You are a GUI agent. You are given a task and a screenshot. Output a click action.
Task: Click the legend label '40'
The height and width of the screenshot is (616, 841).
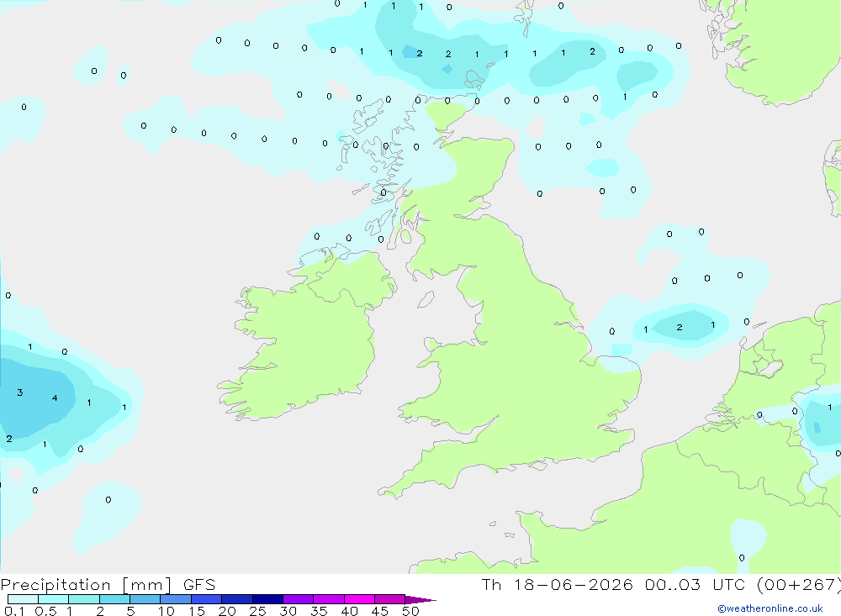click(x=349, y=611)
